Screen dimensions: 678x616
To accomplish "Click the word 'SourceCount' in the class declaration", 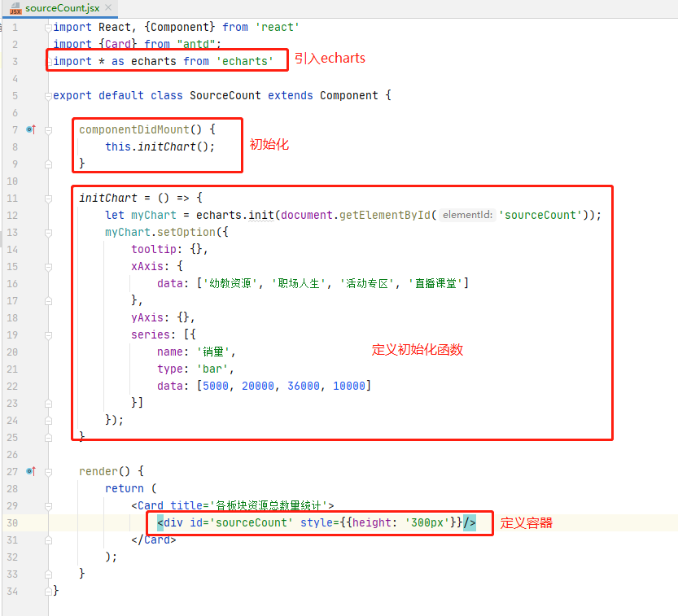I will pyautogui.click(x=225, y=95).
